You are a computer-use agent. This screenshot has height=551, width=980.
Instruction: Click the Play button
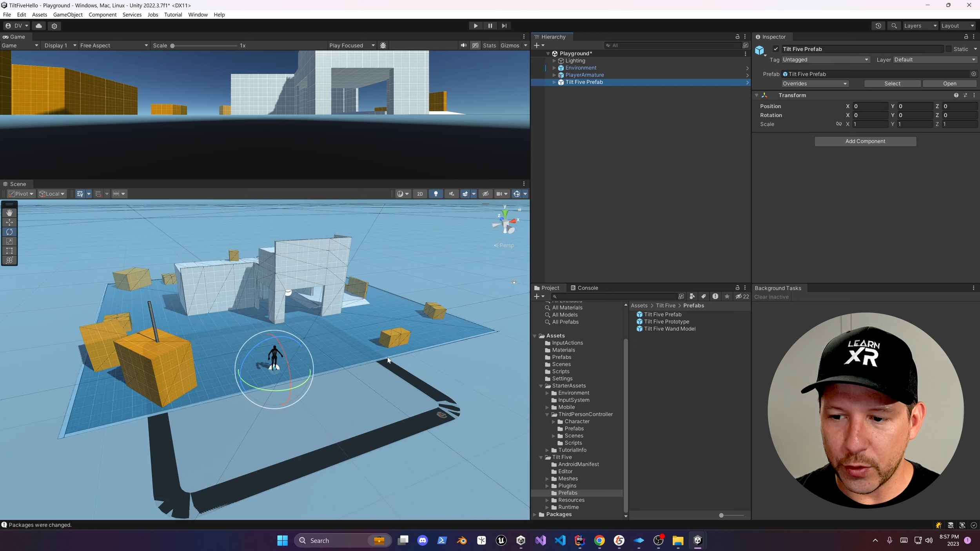pyautogui.click(x=475, y=26)
